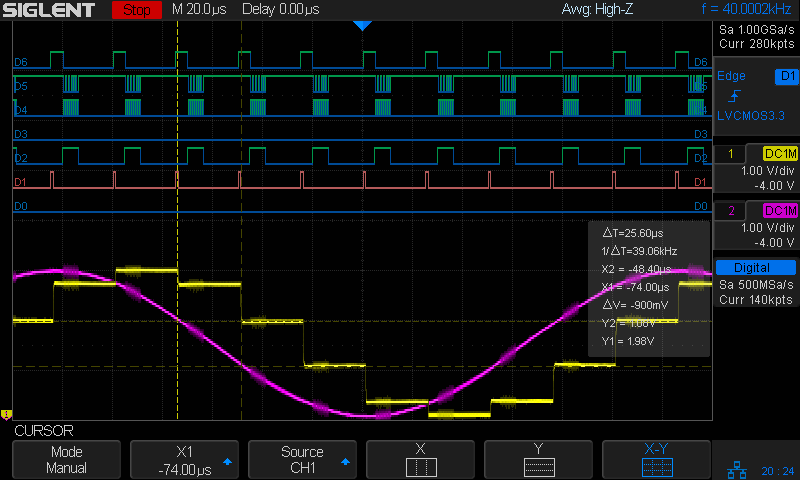Click the D1 trigger source badge
This screenshot has height=480, width=800.
pyautogui.click(x=786, y=76)
